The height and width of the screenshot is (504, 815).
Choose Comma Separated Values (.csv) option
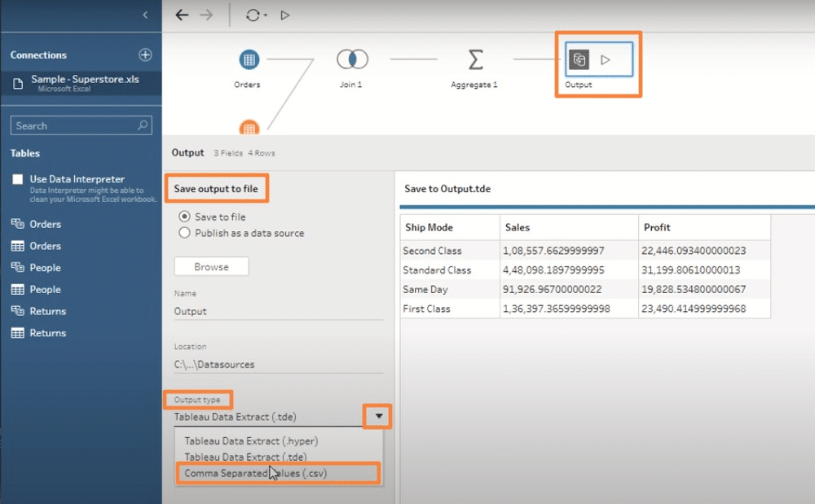coord(255,473)
